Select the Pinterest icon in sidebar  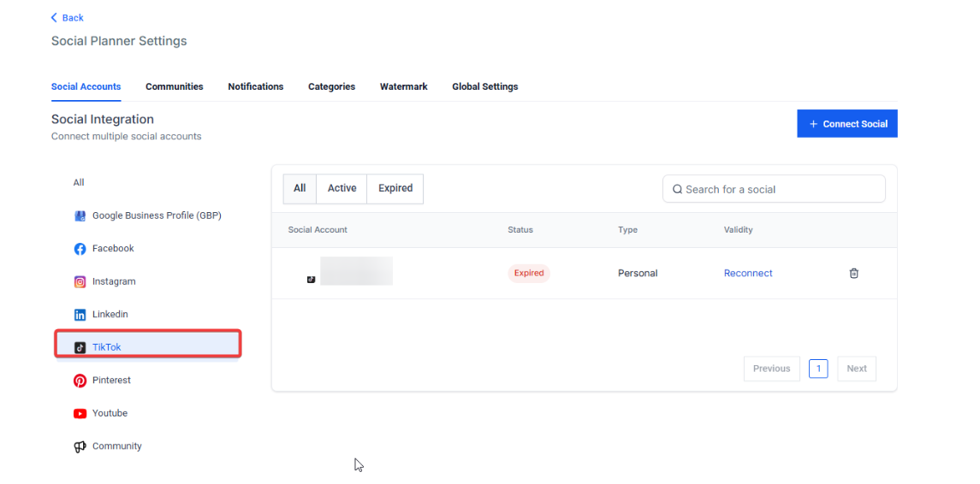pyautogui.click(x=80, y=381)
